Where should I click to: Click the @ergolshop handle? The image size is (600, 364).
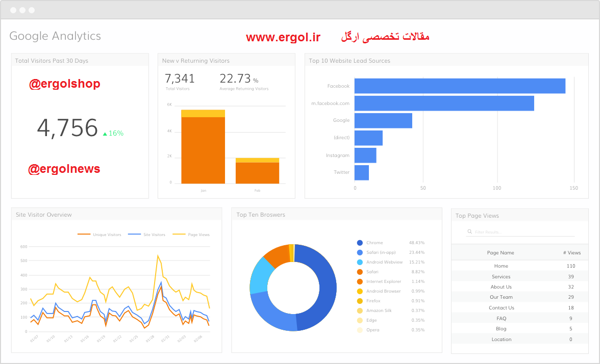[x=65, y=84]
